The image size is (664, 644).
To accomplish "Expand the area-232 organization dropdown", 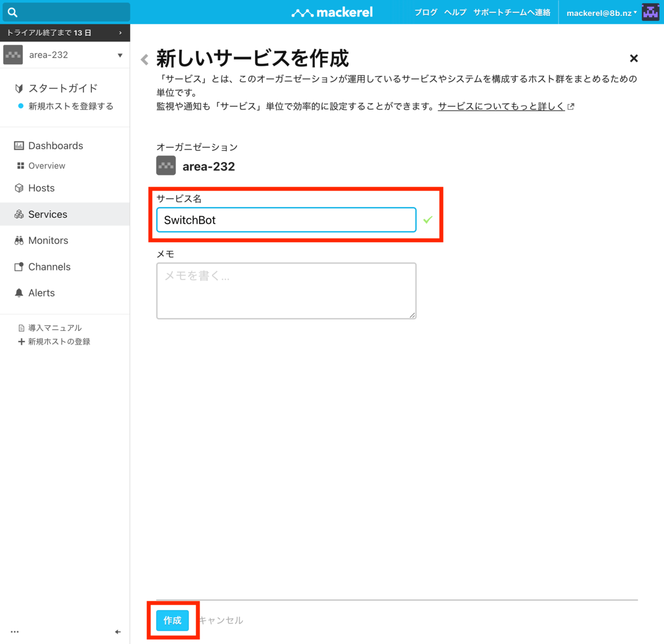I will 120,55.
